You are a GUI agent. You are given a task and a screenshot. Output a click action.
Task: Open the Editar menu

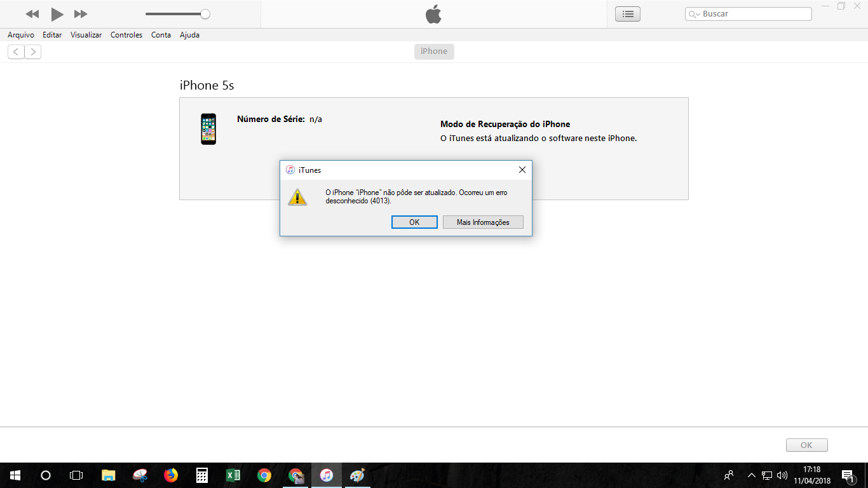tap(52, 35)
